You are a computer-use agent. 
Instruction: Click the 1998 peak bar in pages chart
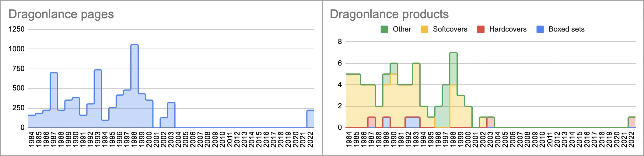pyautogui.click(x=135, y=86)
